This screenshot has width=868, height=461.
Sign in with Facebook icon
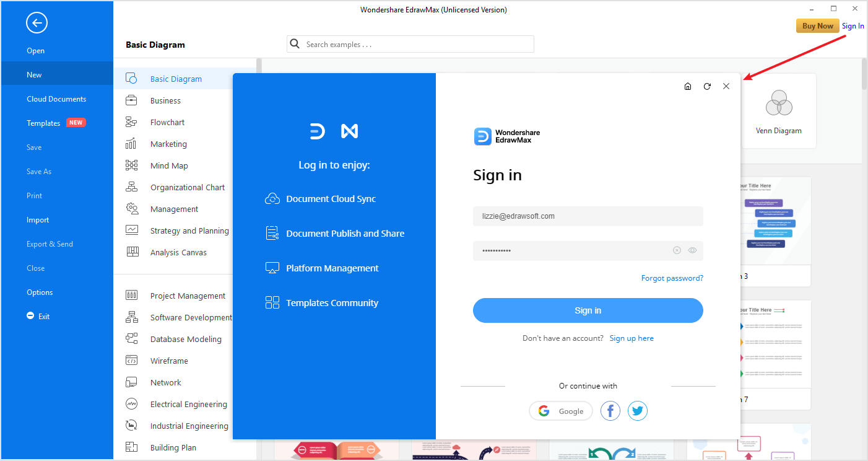tap(610, 411)
